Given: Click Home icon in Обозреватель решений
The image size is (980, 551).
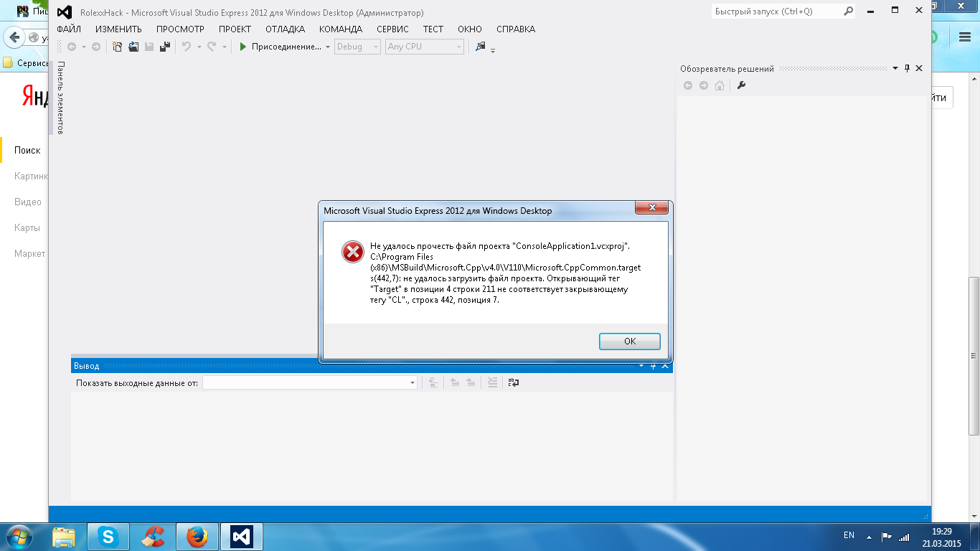Looking at the screenshot, I should (x=720, y=85).
